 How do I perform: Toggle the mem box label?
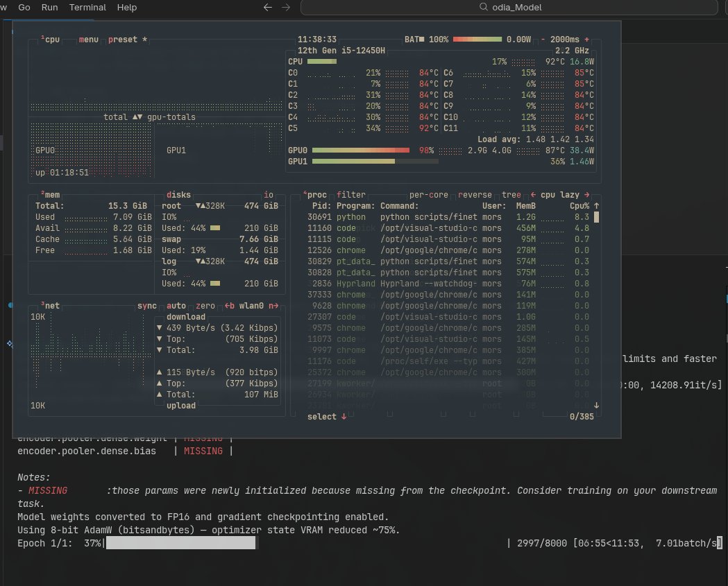pos(50,195)
